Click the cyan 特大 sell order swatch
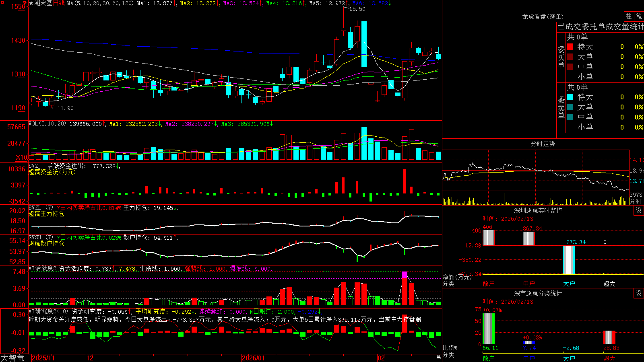Image resolution: width=644 pixels, height=362 pixels. pos(570,97)
